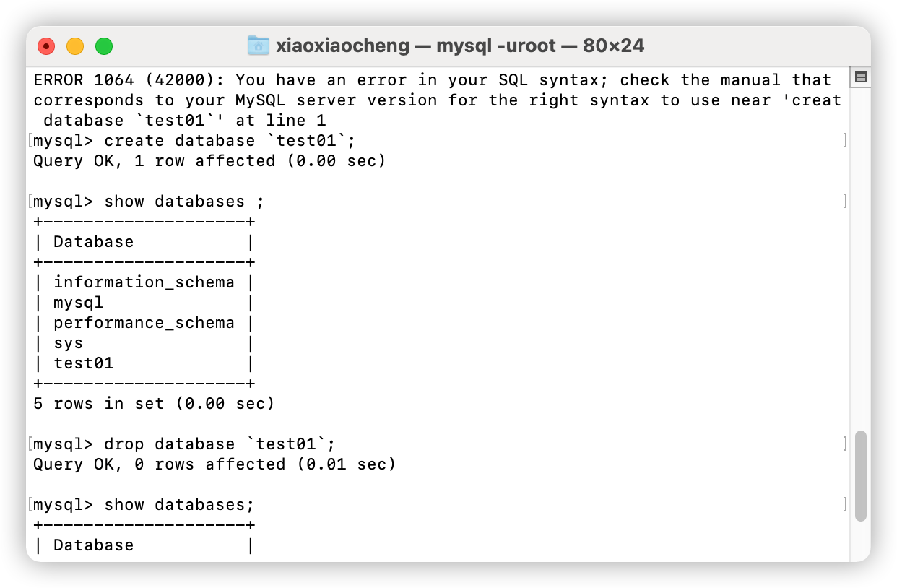
Task: Click the '5 rows in set' result text
Action: [x=154, y=403]
